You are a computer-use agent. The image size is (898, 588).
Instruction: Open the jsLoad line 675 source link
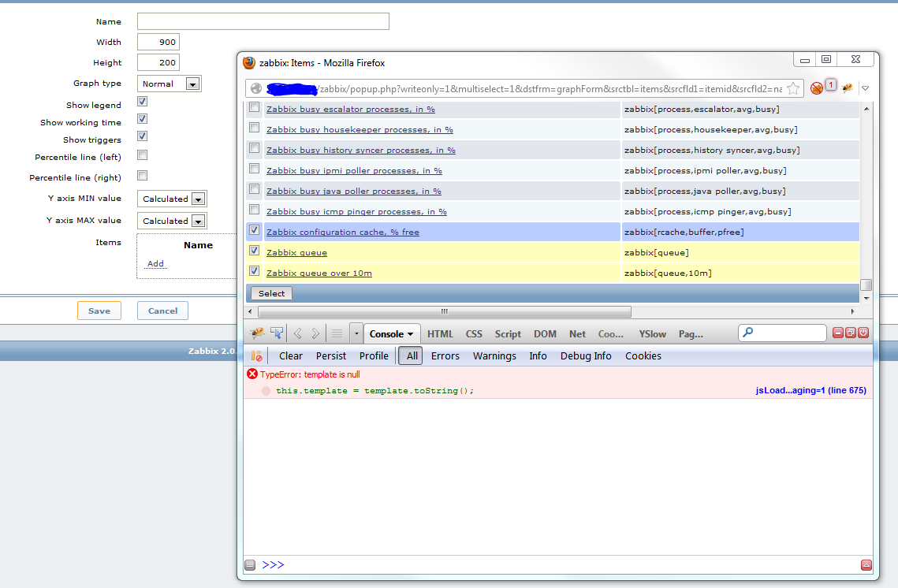coord(811,390)
